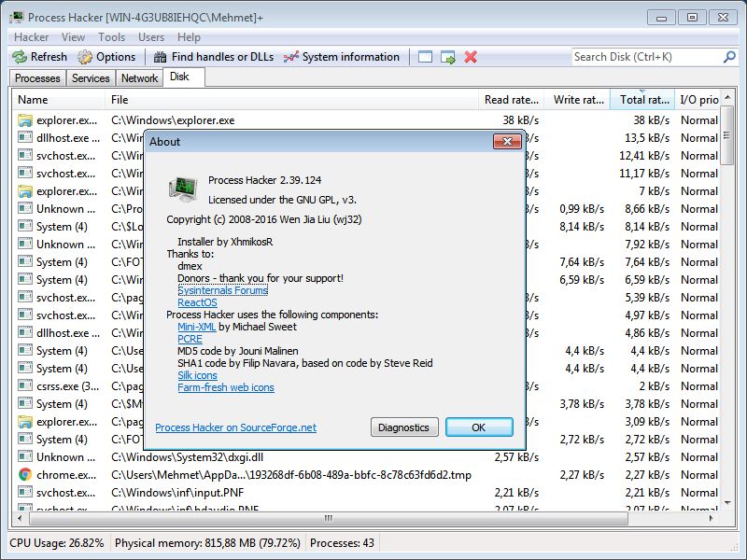Sort by the Read rate column header
The image size is (747, 560).
point(511,100)
